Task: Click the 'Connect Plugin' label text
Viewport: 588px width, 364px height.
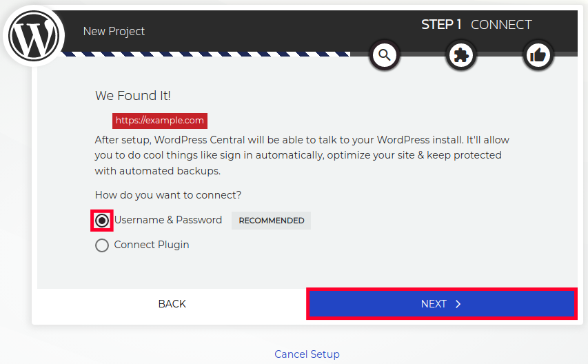Action: pyautogui.click(x=152, y=245)
